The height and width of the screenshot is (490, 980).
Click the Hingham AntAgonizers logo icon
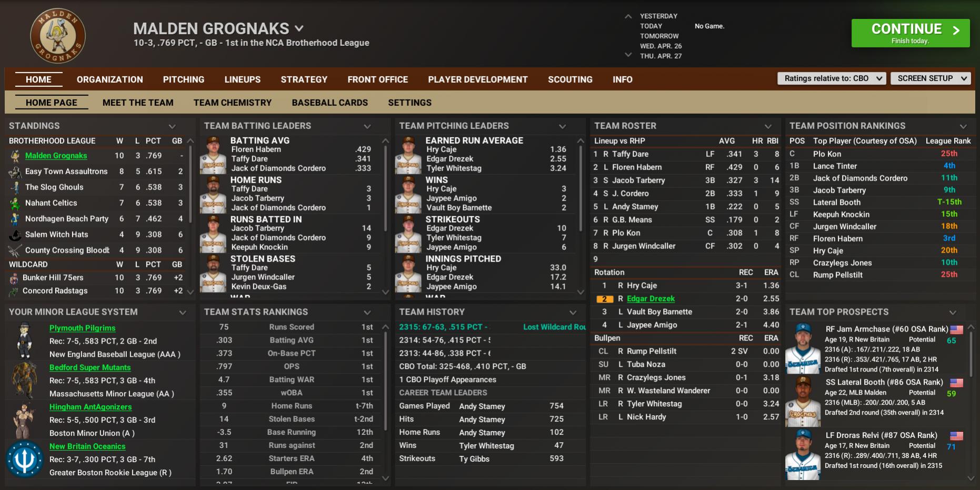click(24, 419)
